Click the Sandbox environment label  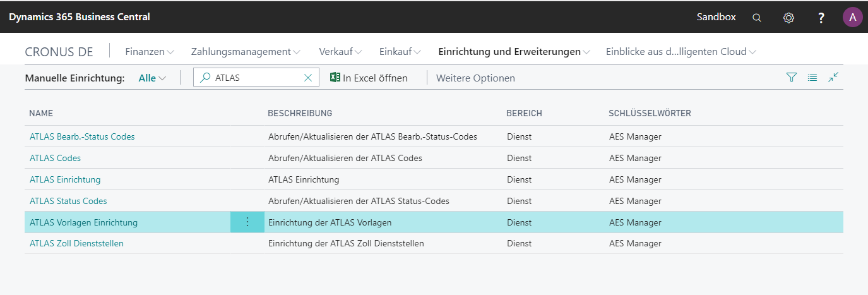716,17
